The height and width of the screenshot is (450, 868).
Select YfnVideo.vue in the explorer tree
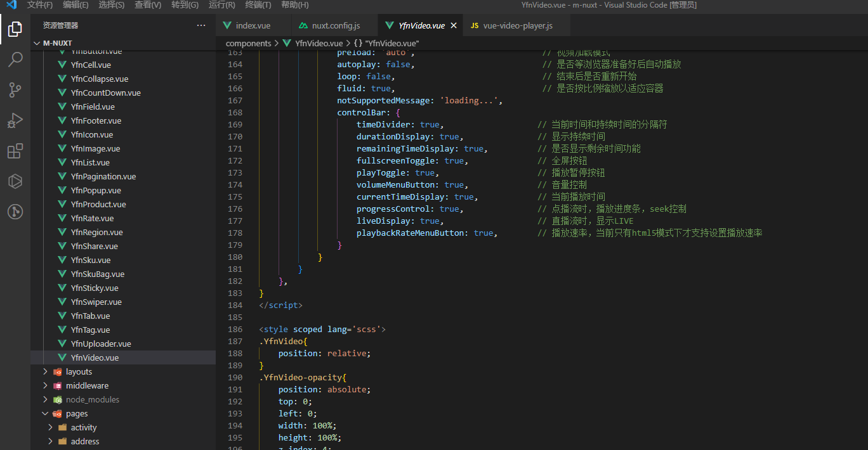pyautogui.click(x=123, y=358)
